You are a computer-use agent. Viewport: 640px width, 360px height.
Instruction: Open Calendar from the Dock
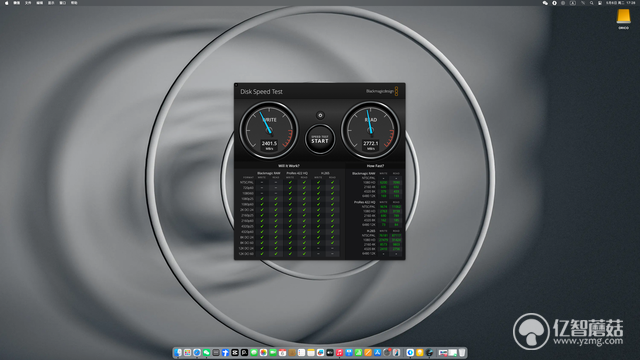pos(282,352)
